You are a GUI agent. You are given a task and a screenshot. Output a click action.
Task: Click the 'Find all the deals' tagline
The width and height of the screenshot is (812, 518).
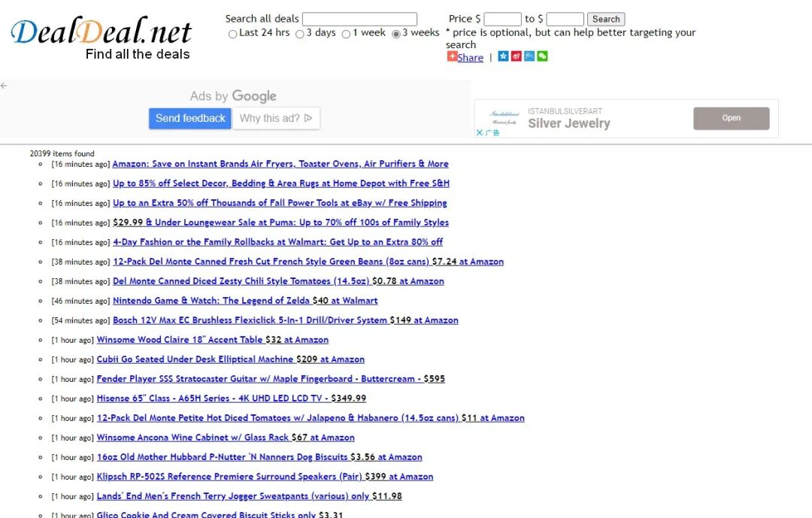[138, 54]
